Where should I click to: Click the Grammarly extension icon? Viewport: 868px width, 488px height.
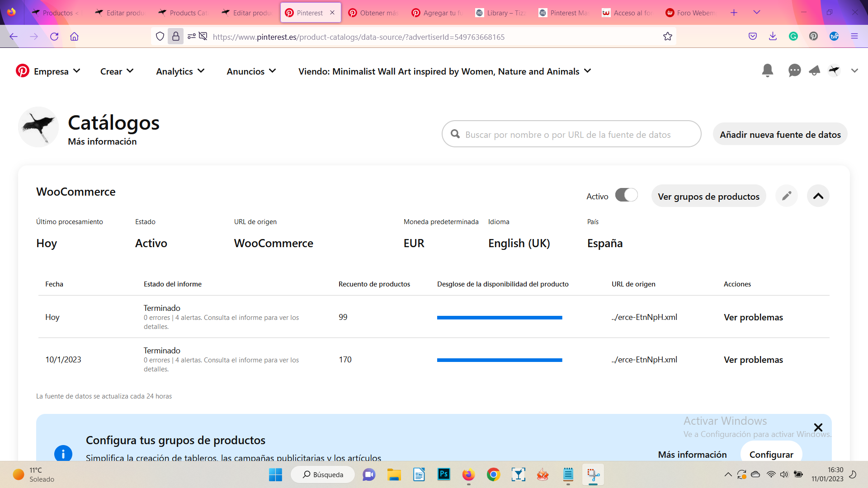[793, 37]
